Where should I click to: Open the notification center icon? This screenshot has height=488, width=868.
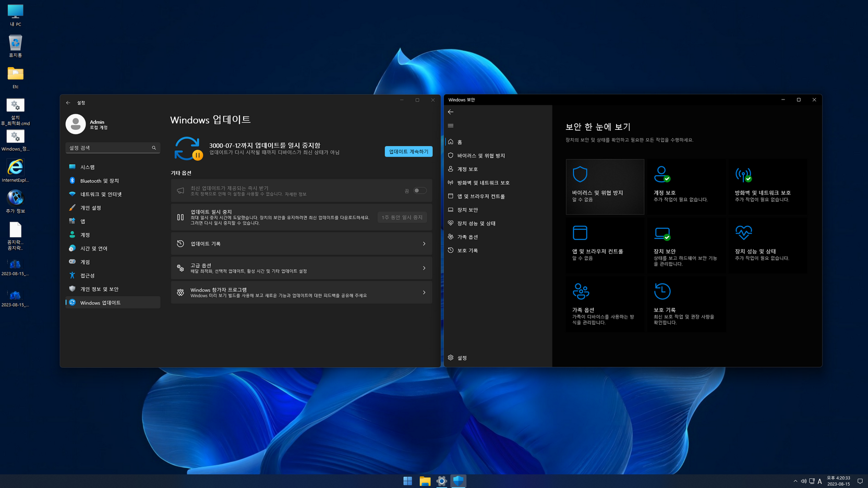pyautogui.click(x=860, y=481)
